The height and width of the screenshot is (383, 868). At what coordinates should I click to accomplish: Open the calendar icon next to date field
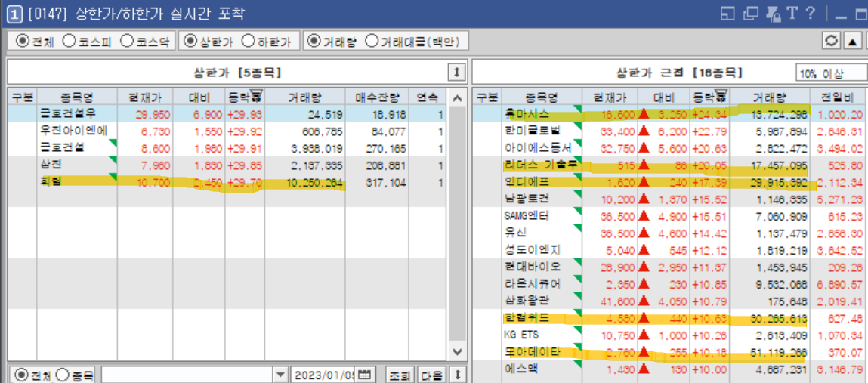363,375
